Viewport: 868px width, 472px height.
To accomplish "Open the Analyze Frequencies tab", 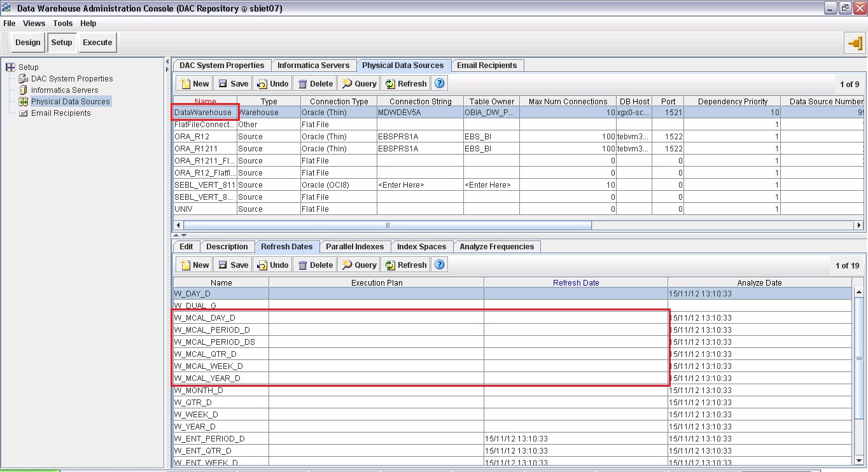I will click(496, 246).
